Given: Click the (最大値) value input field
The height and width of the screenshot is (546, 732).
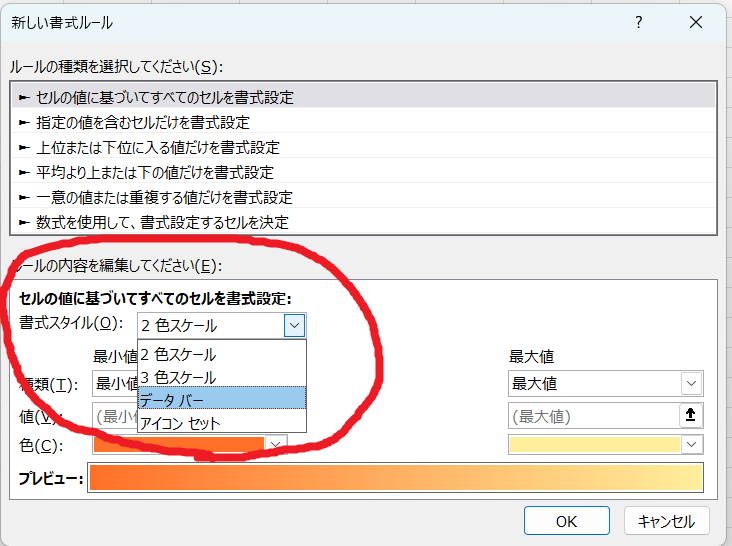Looking at the screenshot, I should click(592, 416).
